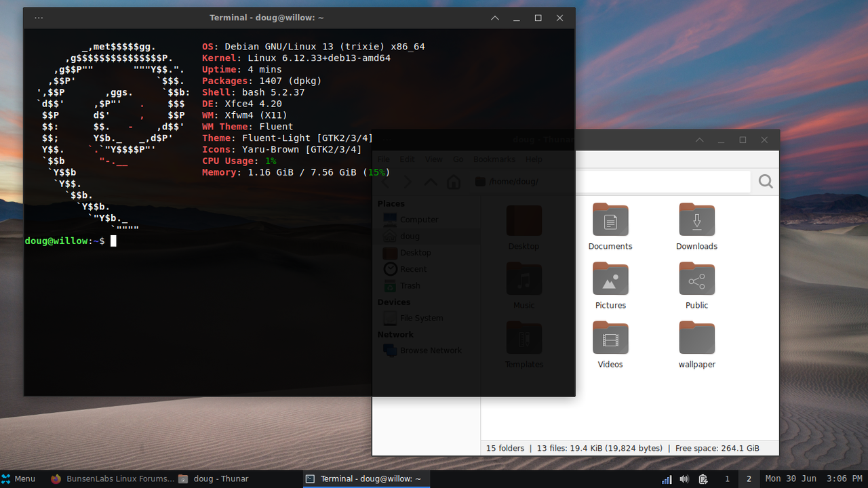Click inside the Thunar location bar
Viewport: 868px width, 488px height.
(610, 182)
